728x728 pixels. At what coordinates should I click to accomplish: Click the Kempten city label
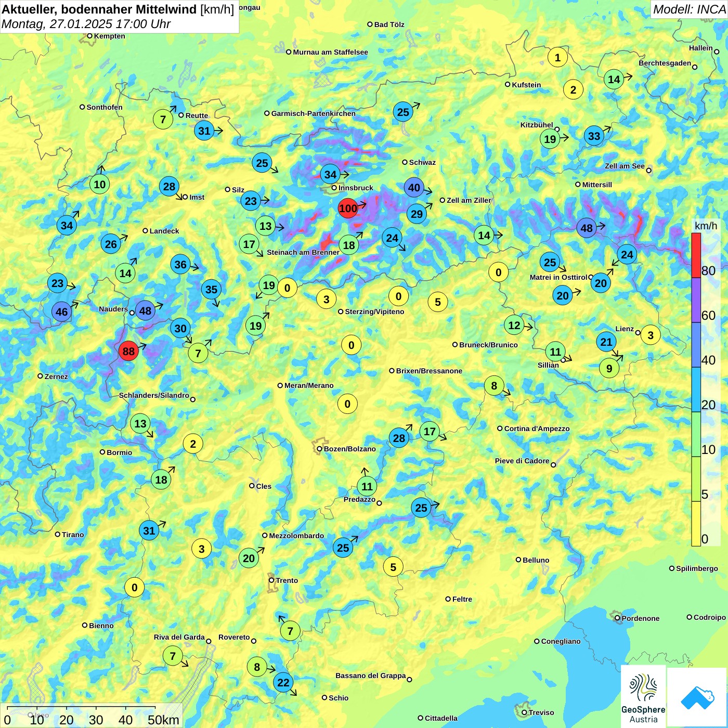coord(110,36)
